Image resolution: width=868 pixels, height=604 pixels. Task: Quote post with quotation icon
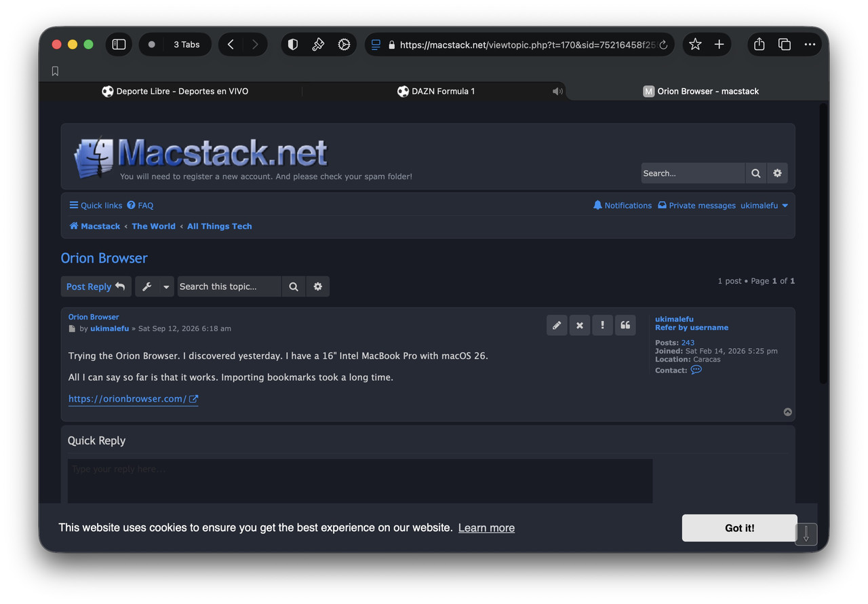click(625, 325)
